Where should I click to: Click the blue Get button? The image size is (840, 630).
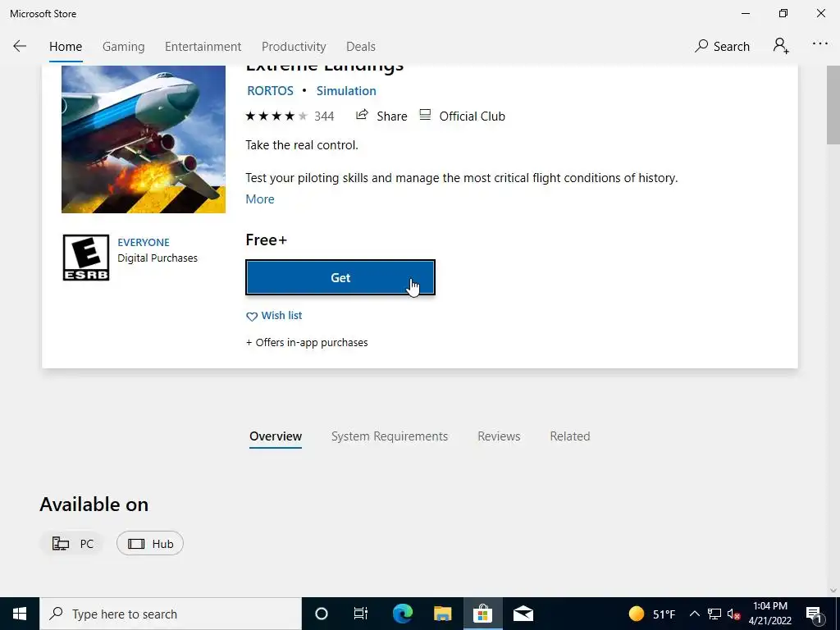[340, 277]
